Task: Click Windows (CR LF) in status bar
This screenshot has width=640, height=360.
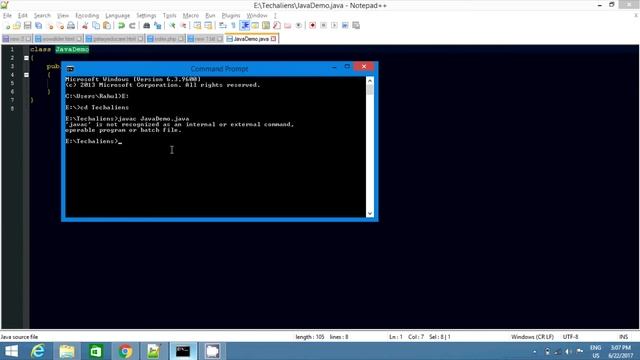Action: [532, 337]
